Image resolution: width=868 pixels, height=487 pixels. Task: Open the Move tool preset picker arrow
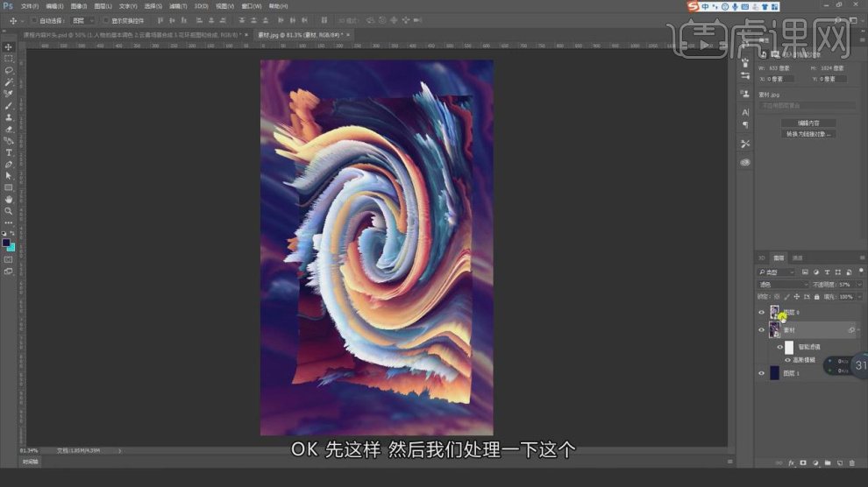pos(22,21)
